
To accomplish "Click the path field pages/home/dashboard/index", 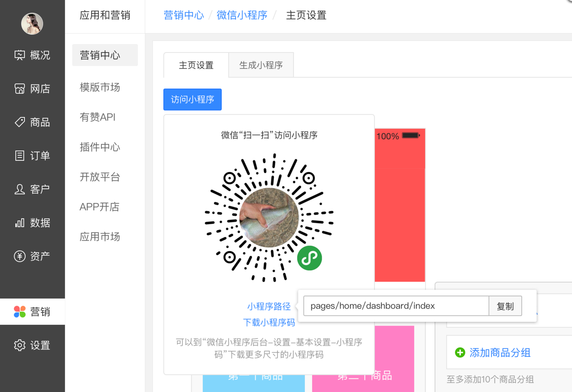I will click(x=396, y=306).
